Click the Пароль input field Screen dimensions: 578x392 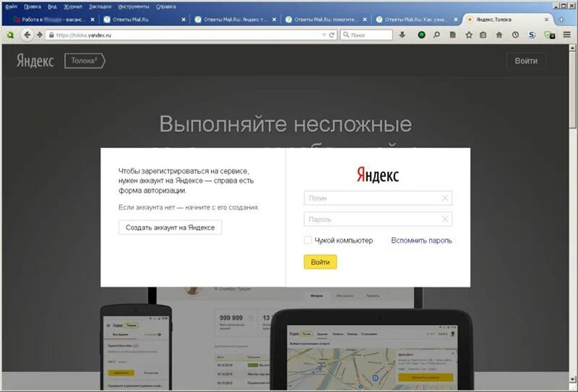tap(378, 219)
